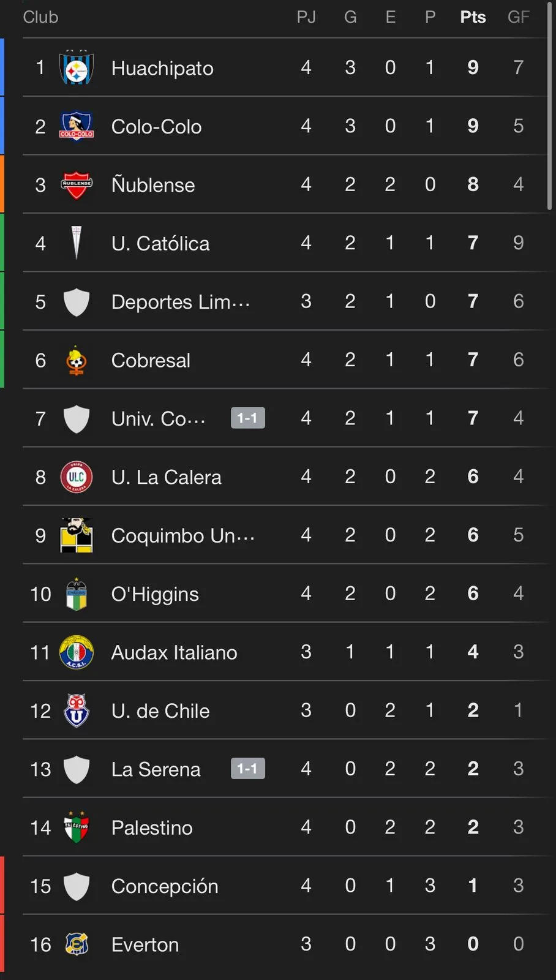Open the Concepción team name

coord(165,886)
